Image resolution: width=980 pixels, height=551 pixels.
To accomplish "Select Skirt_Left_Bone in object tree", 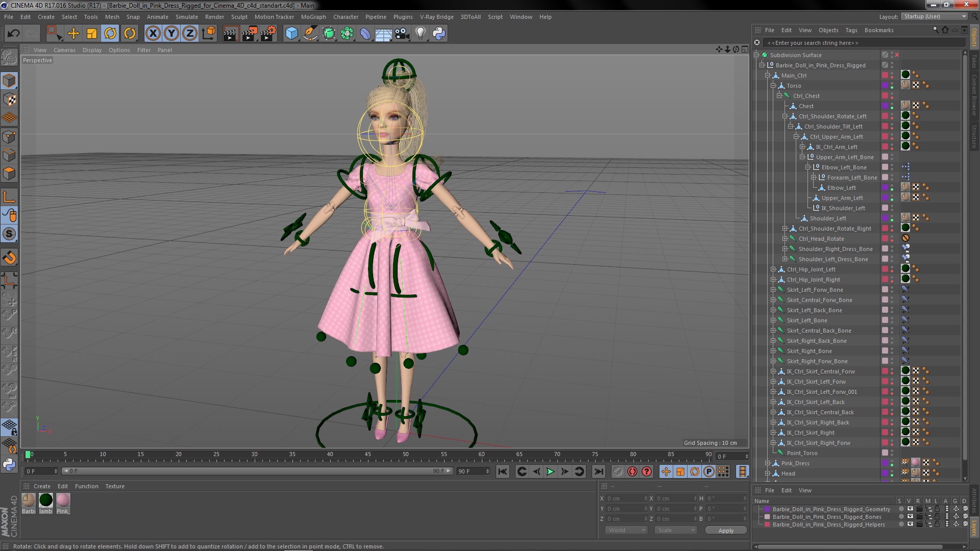I will (x=806, y=320).
